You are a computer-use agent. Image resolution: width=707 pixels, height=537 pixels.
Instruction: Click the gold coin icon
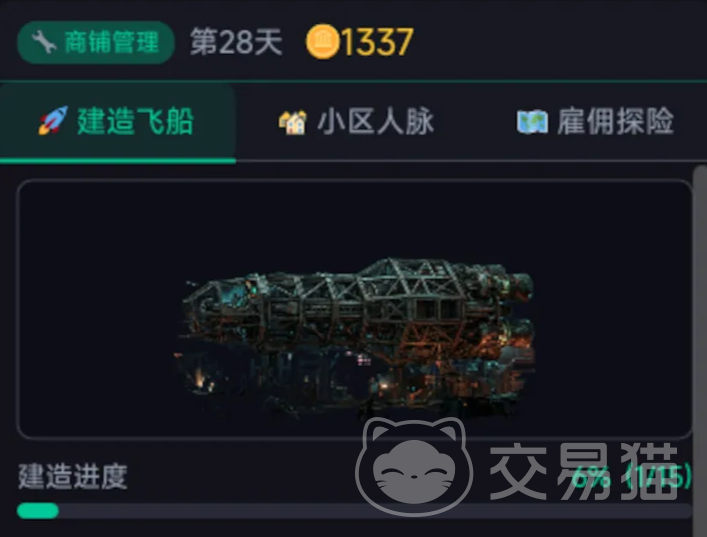[x=322, y=42]
